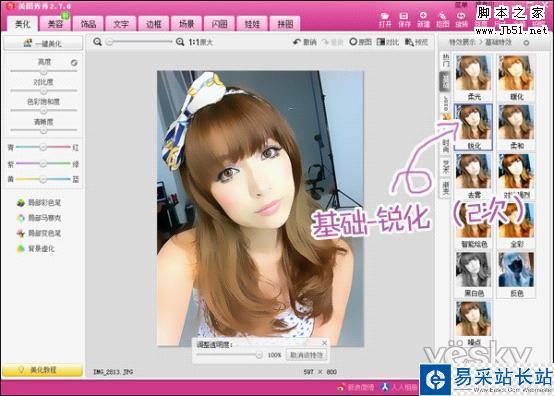554x396 pixels.
Task: Select the 局部马赛克 mosaic tool
Action: tap(39, 218)
